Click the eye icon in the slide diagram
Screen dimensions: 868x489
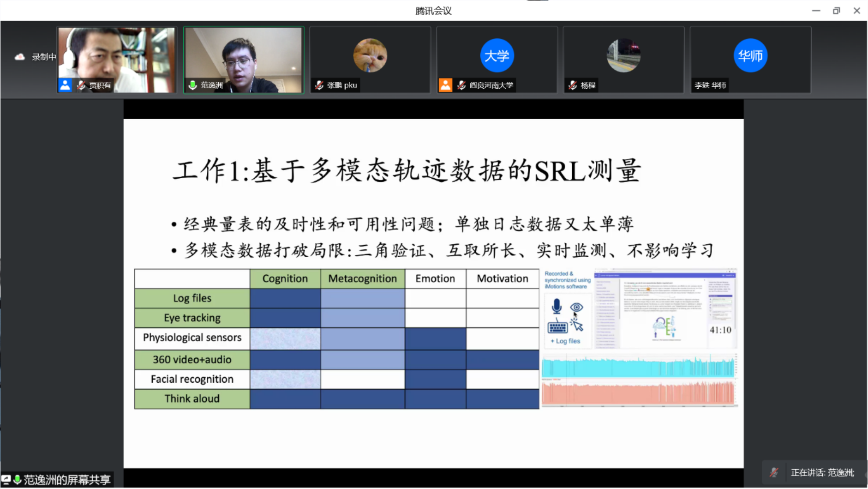coord(576,307)
